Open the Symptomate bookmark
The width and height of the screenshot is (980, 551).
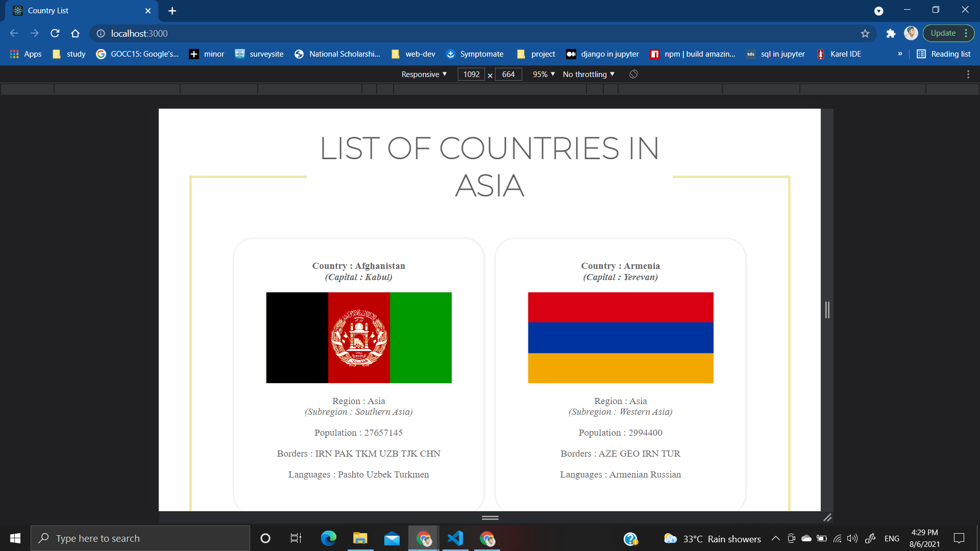(475, 54)
